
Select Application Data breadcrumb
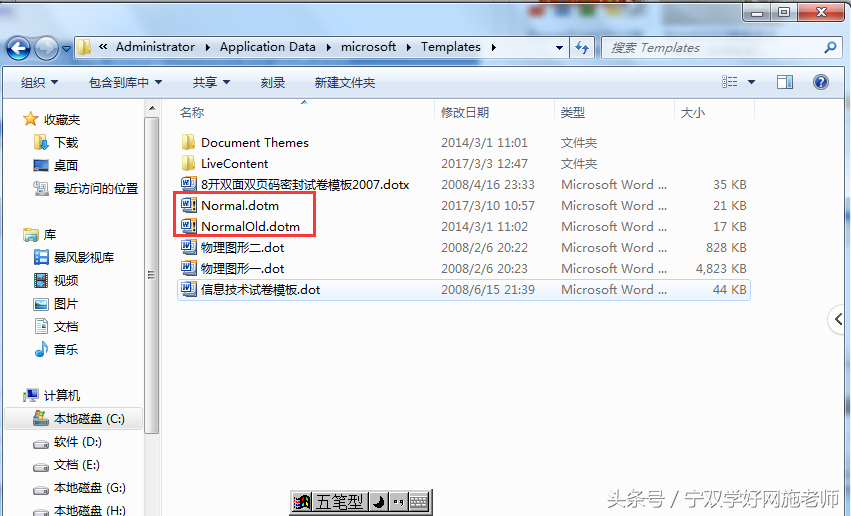coord(268,47)
